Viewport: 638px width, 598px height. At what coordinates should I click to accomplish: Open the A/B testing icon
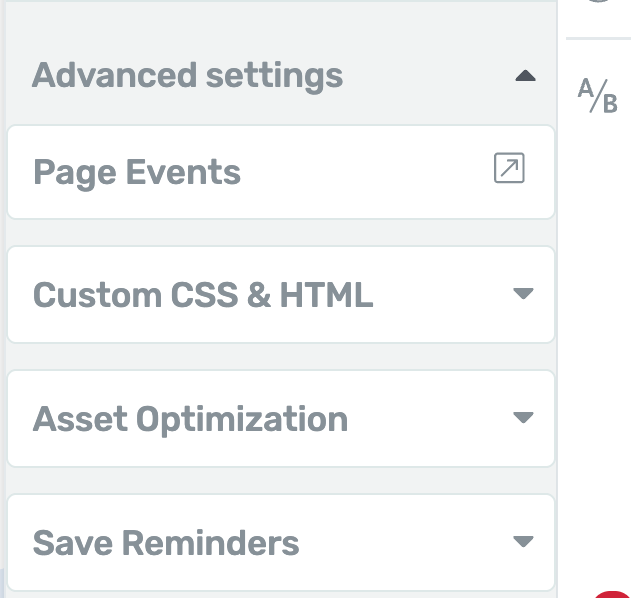pos(598,96)
